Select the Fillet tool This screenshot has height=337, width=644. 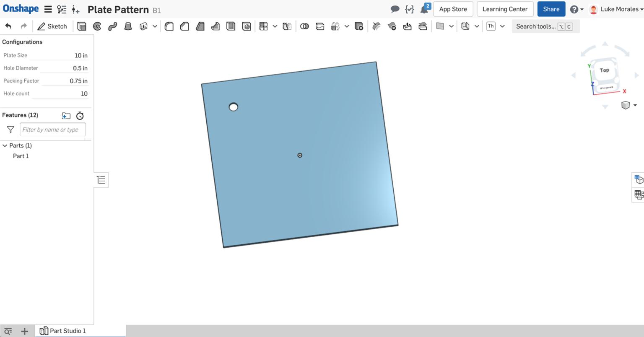[169, 26]
